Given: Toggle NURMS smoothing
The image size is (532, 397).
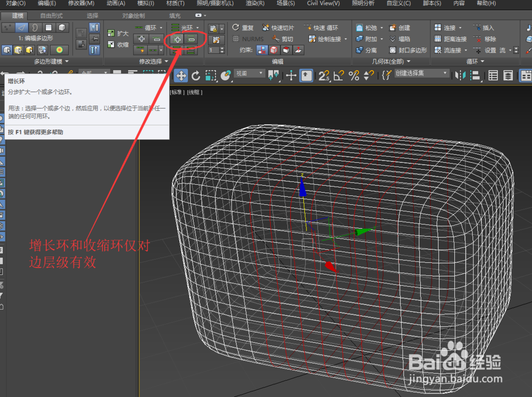Looking at the screenshot, I should [248, 39].
